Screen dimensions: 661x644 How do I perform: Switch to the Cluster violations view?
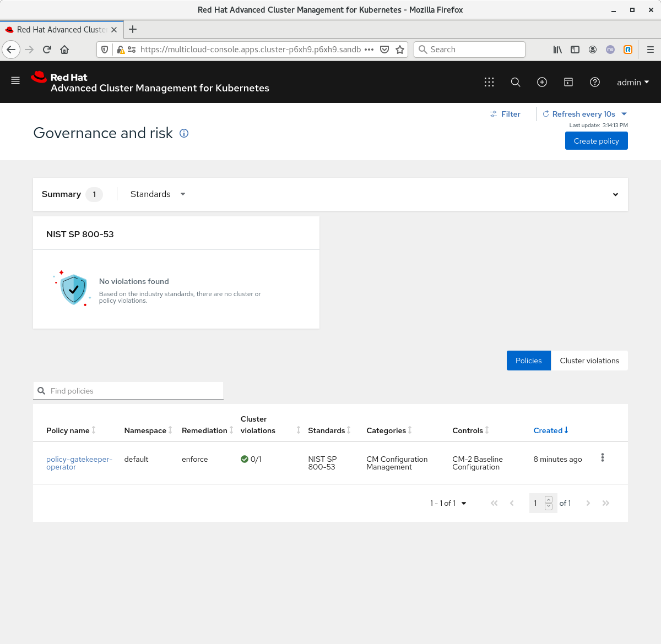point(589,361)
